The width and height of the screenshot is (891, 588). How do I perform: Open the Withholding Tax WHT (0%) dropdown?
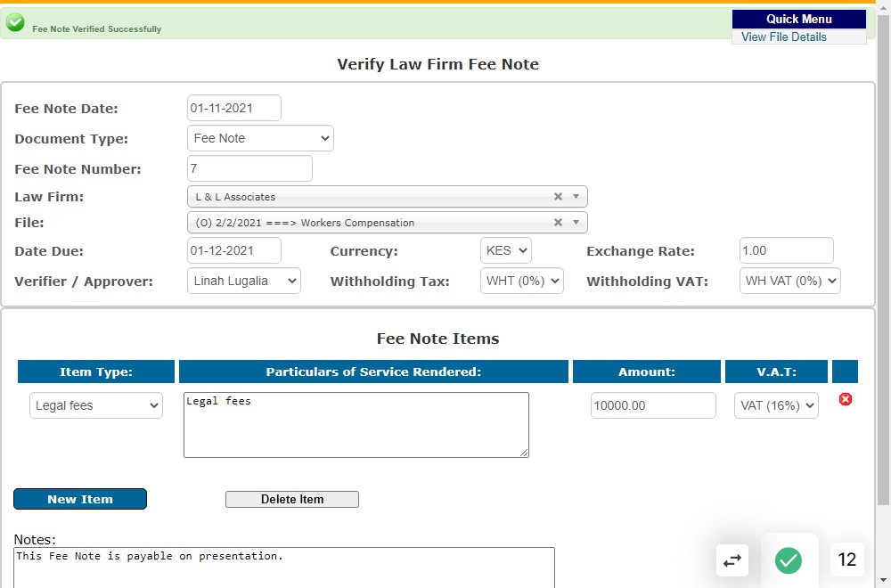pyautogui.click(x=521, y=281)
